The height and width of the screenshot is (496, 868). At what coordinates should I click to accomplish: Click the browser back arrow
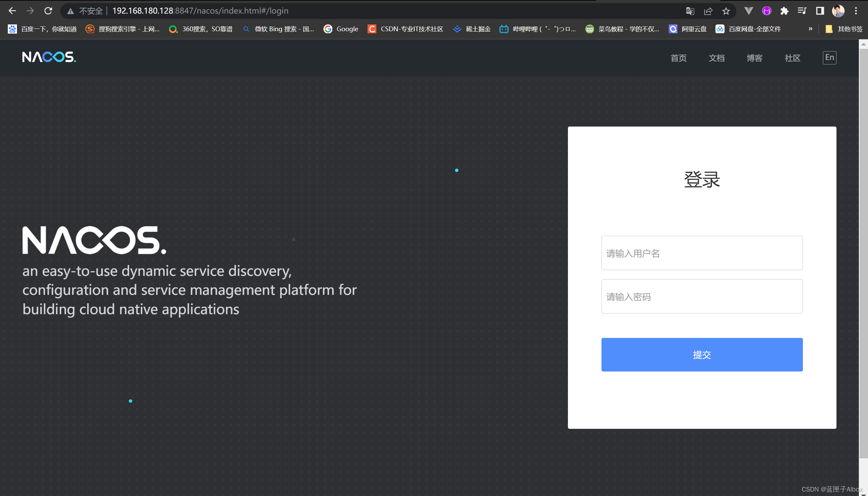(12, 11)
